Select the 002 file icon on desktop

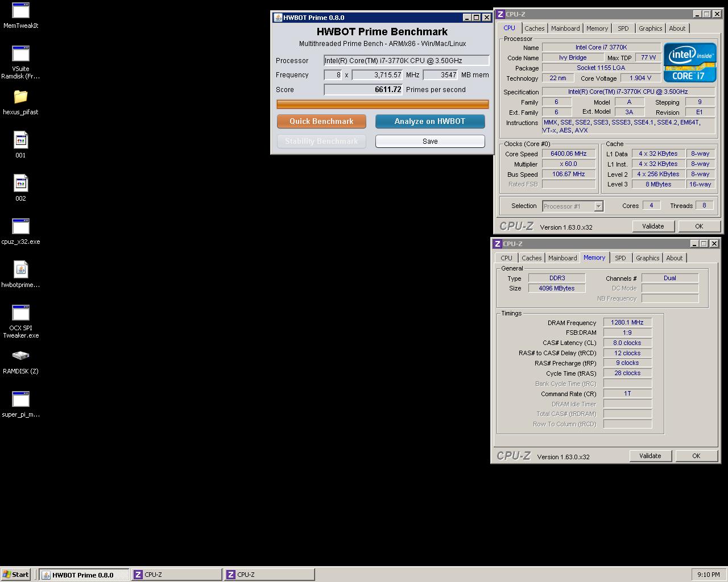click(x=20, y=188)
